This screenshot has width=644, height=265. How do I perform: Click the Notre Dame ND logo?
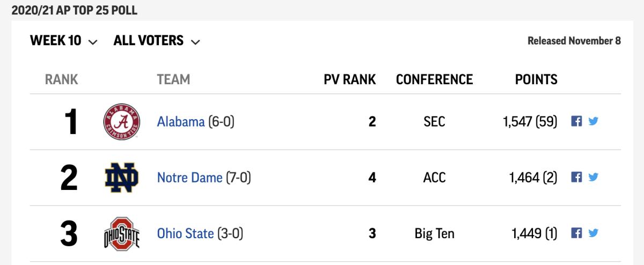122,178
